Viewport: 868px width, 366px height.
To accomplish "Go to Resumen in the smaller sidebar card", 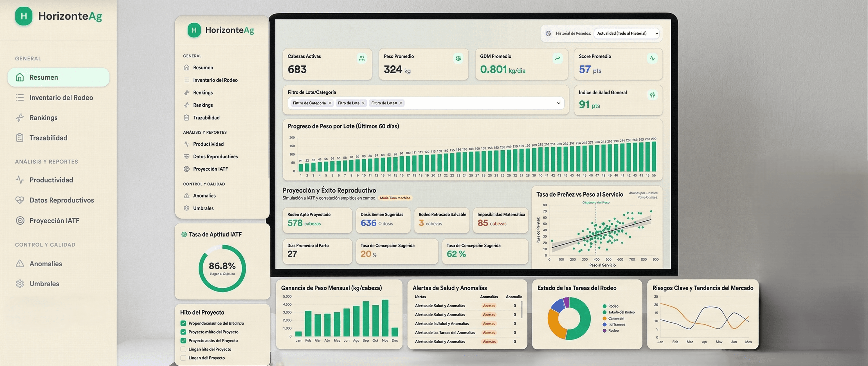I will click(x=203, y=68).
